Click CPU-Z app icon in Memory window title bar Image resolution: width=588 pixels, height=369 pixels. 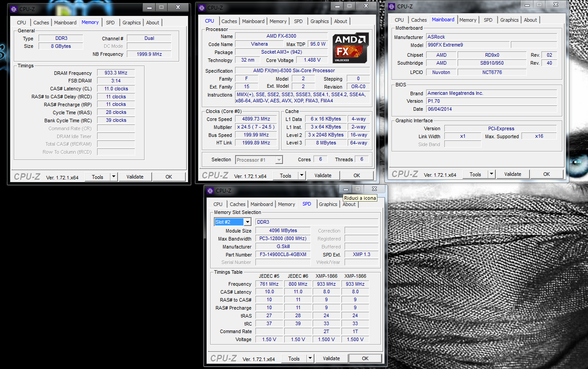point(14,9)
